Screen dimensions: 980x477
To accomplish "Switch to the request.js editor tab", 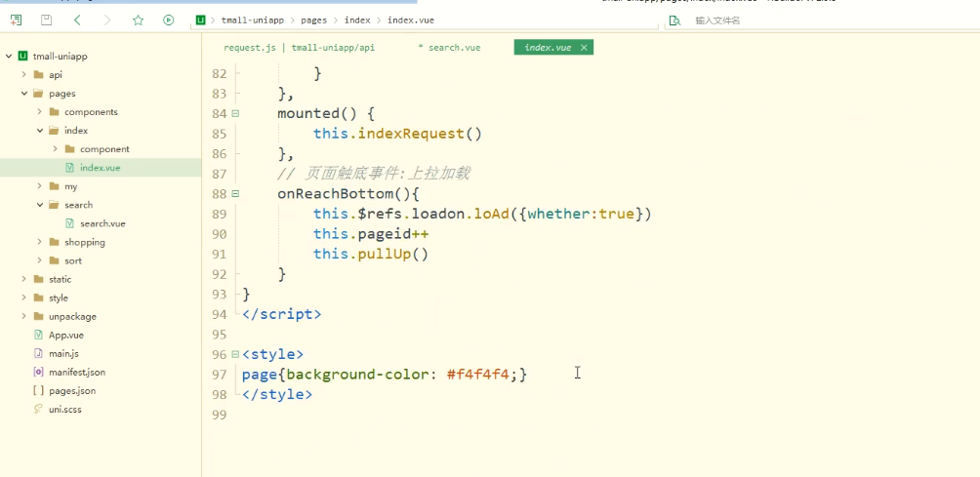I will point(299,48).
